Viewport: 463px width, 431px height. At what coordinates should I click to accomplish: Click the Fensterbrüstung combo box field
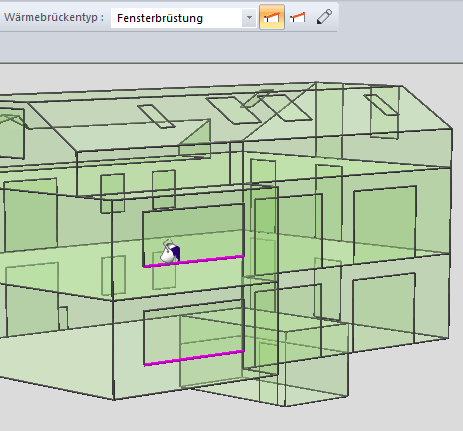183,18
